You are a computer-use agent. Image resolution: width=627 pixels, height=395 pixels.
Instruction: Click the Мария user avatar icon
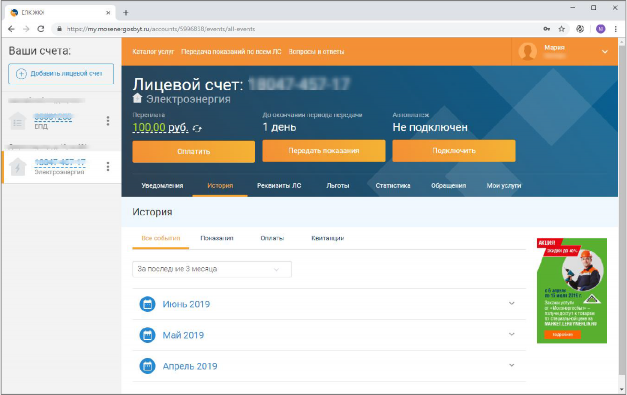click(527, 52)
